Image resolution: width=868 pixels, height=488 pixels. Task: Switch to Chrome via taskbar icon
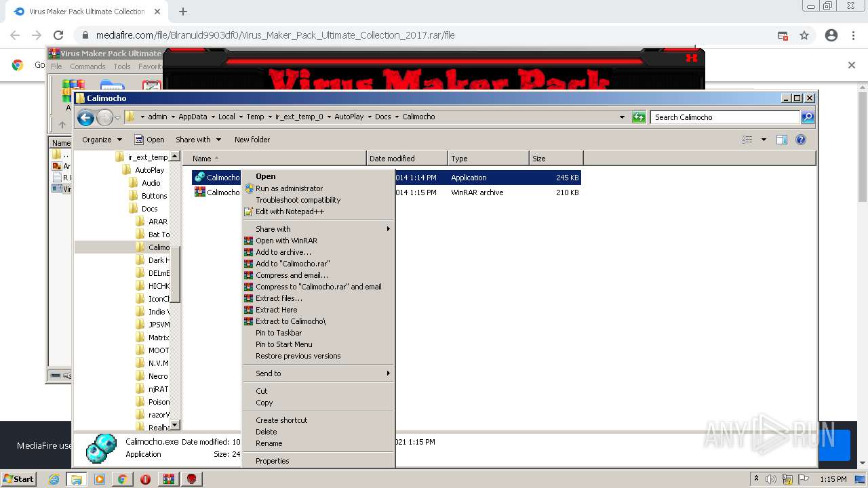click(123, 479)
